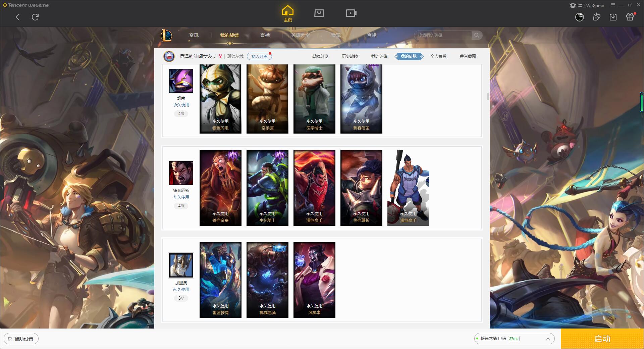This screenshot has width=644, height=349.
Task: Switch to the 直播 tab
Action: 265,35
